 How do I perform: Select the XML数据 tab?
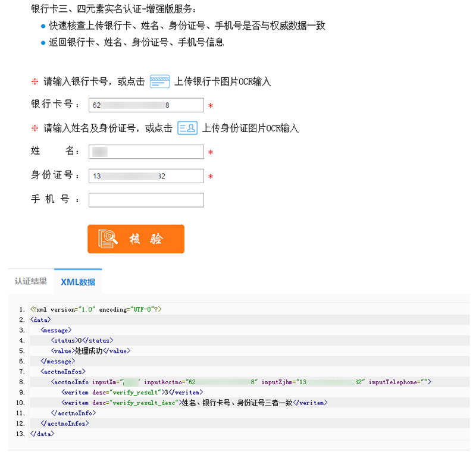click(78, 282)
